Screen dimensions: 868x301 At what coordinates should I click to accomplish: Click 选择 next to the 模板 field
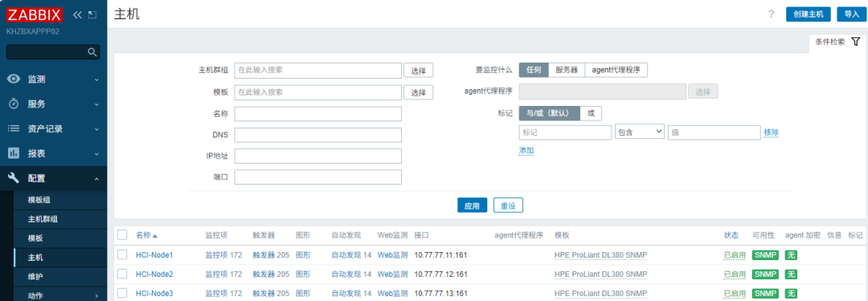pos(419,92)
